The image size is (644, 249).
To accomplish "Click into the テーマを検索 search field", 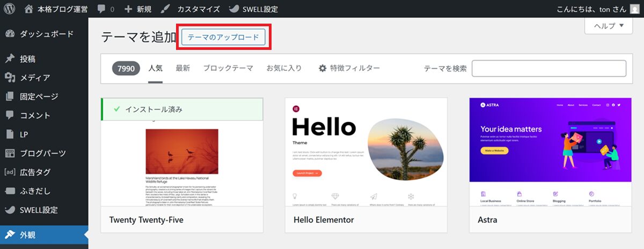I will coord(548,69).
